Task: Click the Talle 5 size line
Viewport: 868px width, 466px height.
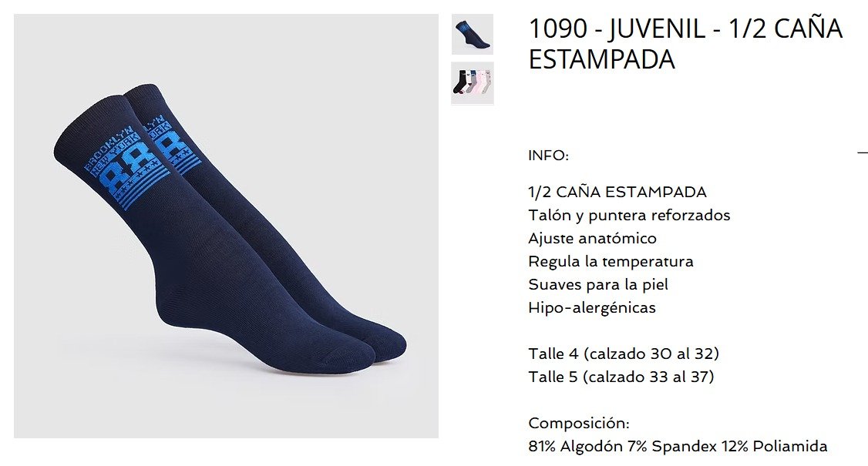Action: coord(621,377)
